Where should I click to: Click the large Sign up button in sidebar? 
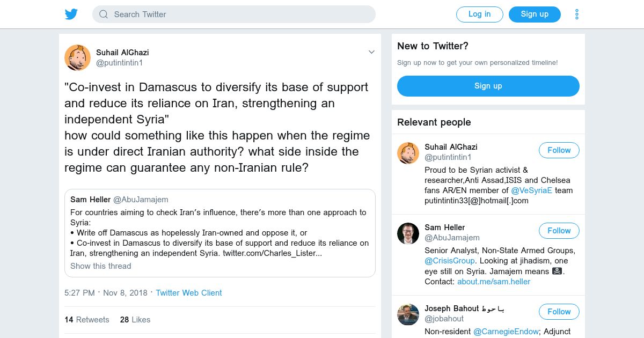pyautogui.click(x=488, y=86)
